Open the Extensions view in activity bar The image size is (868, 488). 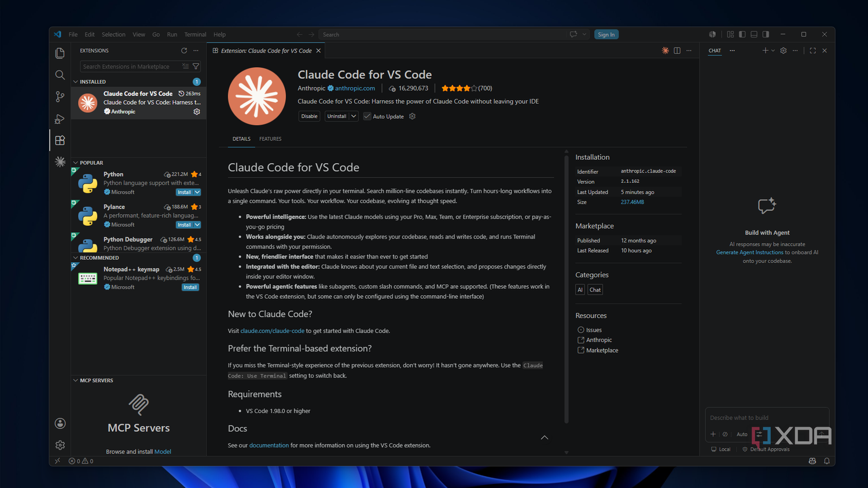pyautogui.click(x=60, y=140)
